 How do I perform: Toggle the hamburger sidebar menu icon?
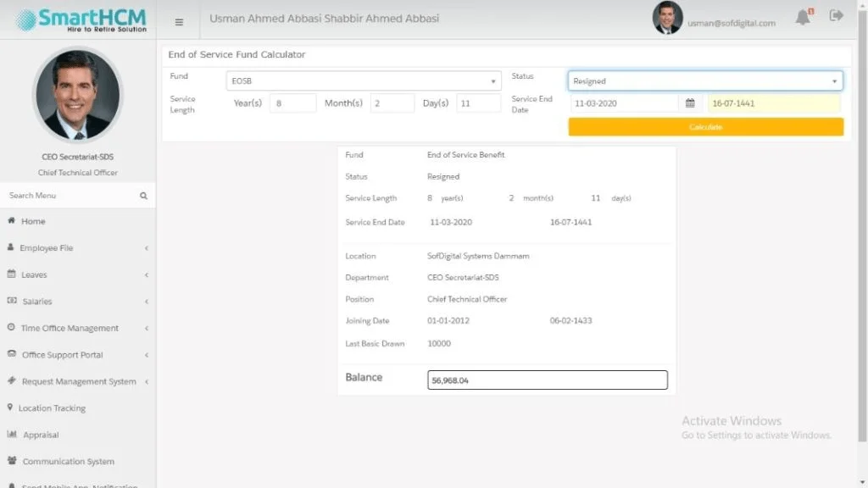pyautogui.click(x=179, y=22)
